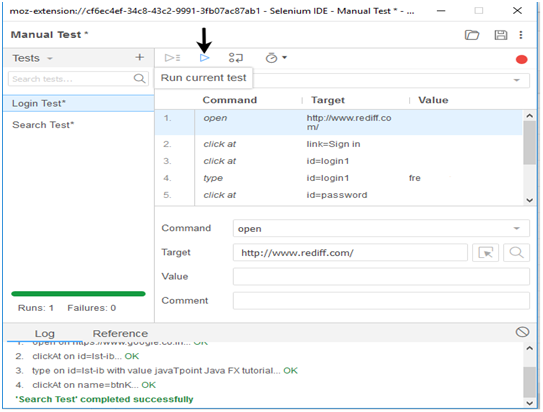Close the Selenium IDE window
This screenshot has width=543, height=412.
(x=517, y=11)
